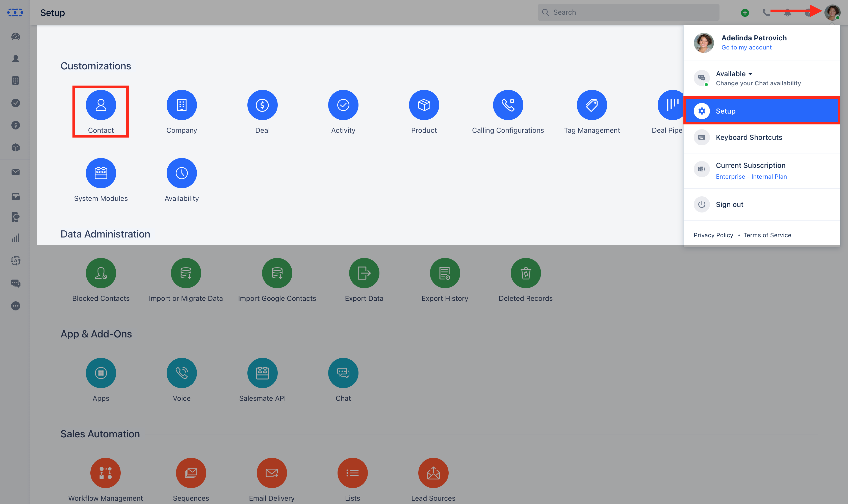This screenshot has width=848, height=504.
Task: Open System Modules icon
Action: click(x=100, y=173)
